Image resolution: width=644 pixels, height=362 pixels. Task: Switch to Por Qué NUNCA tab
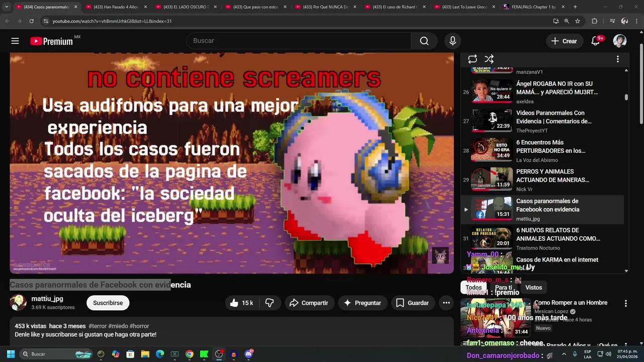[326, 7]
